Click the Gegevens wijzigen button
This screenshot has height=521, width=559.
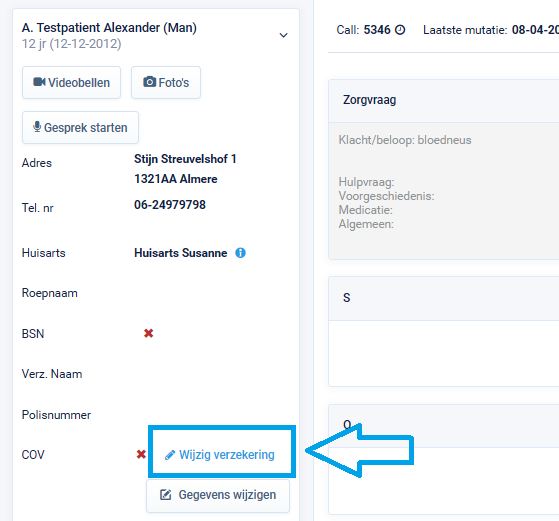(218, 495)
